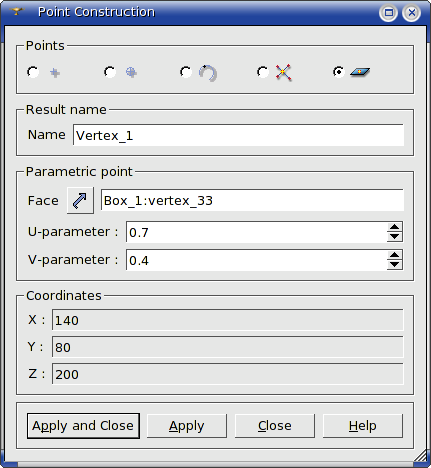Select the radio button beside the arc icon

click(x=186, y=72)
